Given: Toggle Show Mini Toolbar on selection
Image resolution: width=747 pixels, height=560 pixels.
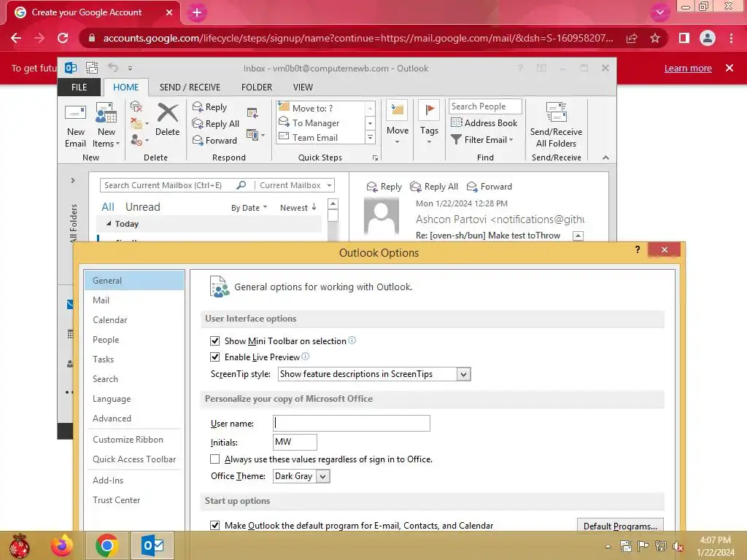Looking at the screenshot, I should tap(215, 341).
